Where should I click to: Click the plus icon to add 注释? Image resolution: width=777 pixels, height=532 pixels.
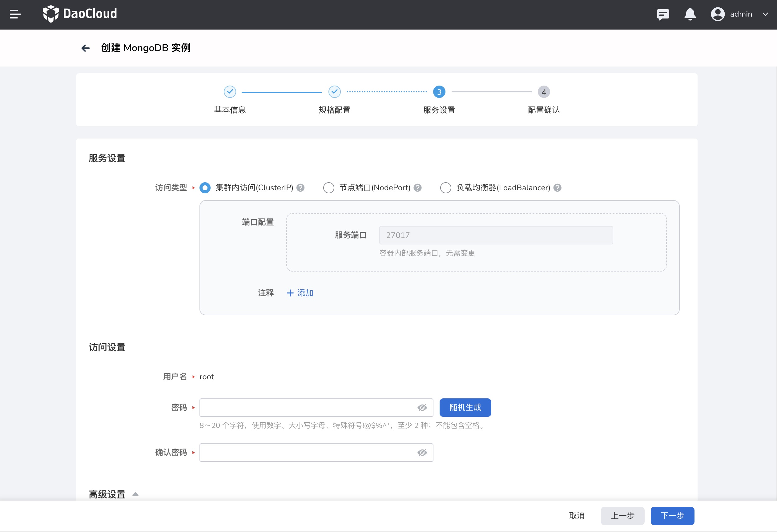tap(290, 293)
